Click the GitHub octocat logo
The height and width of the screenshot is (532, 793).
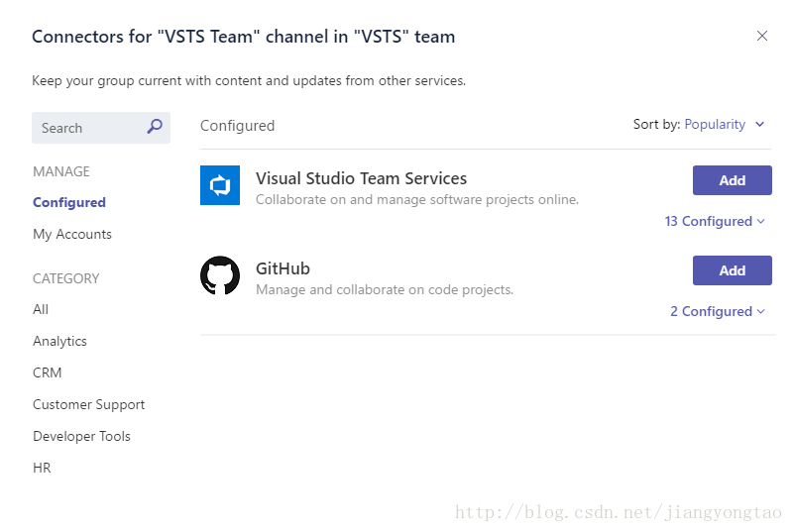[x=220, y=275]
